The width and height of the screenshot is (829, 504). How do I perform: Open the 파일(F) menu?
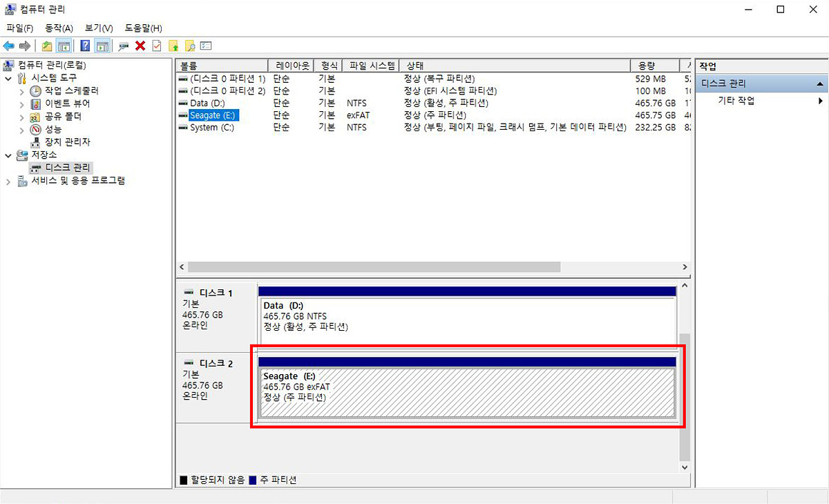(x=20, y=28)
